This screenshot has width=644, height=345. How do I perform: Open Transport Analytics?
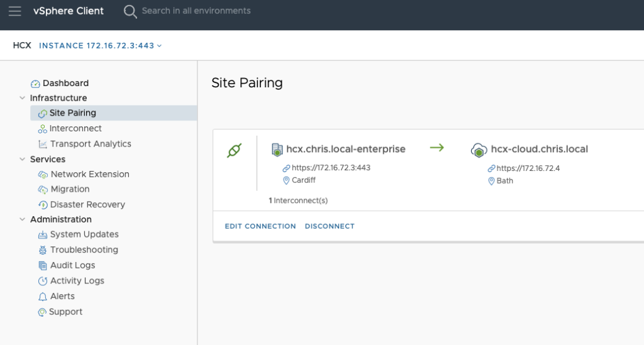click(91, 144)
